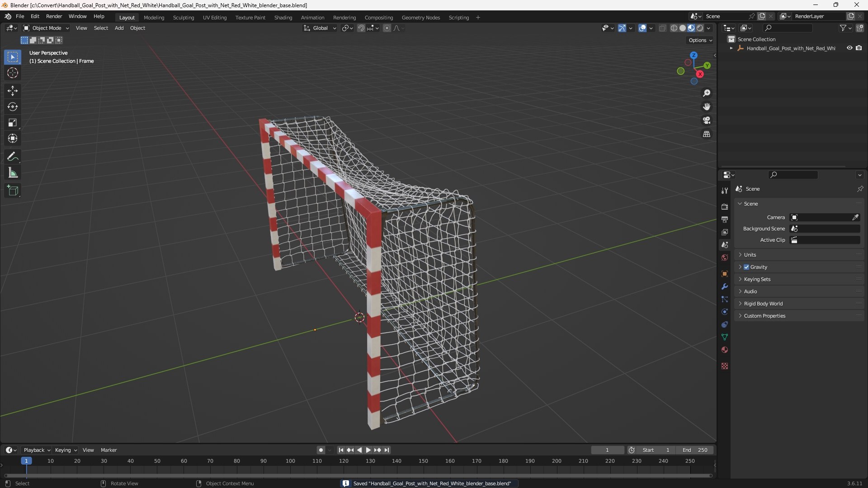The width and height of the screenshot is (868, 488).
Task: Choose the Annotate pencil tool
Action: click(13, 157)
